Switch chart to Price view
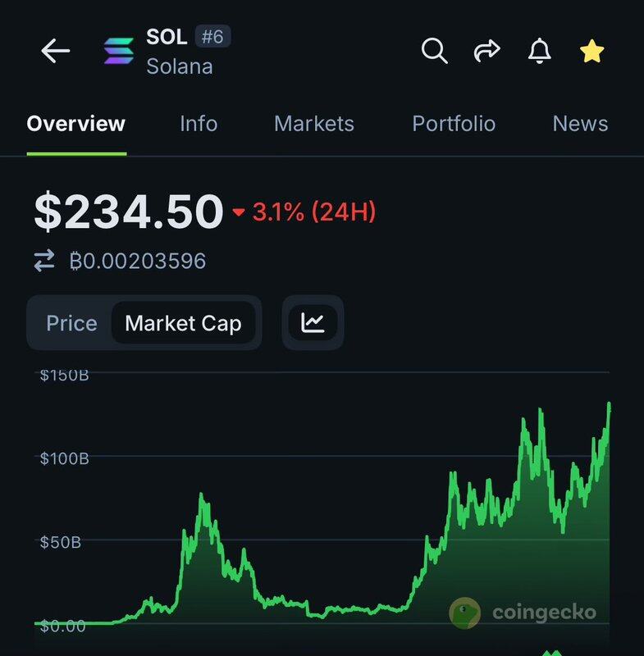The height and width of the screenshot is (656, 644). 71,323
